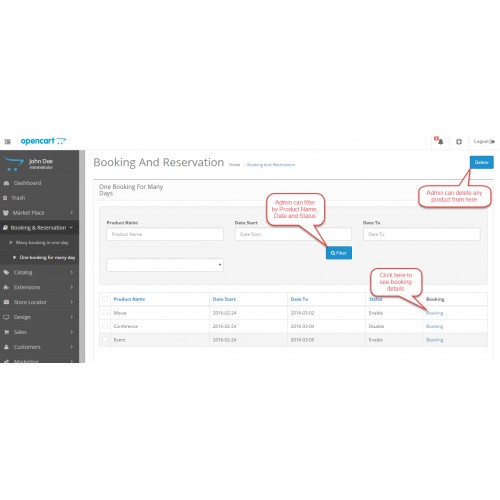Open the notifications bell icon
The image size is (500, 500).
coord(440,141)
